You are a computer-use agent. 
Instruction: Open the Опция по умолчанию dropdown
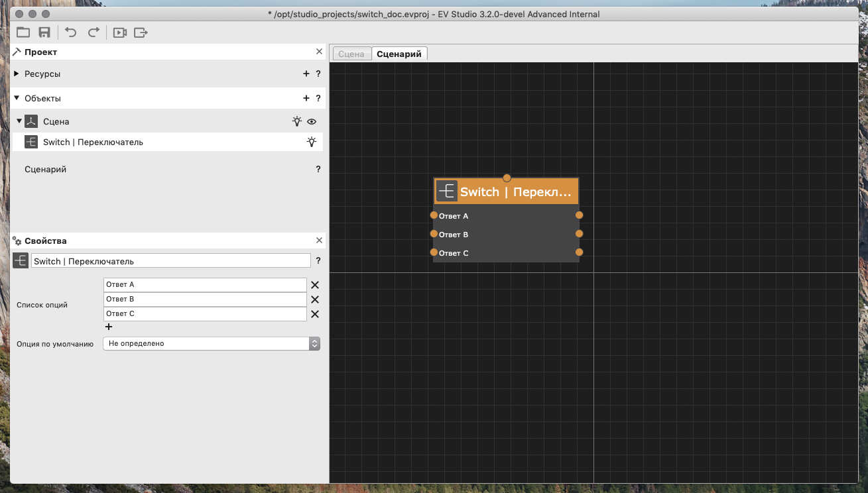[212, 344]
